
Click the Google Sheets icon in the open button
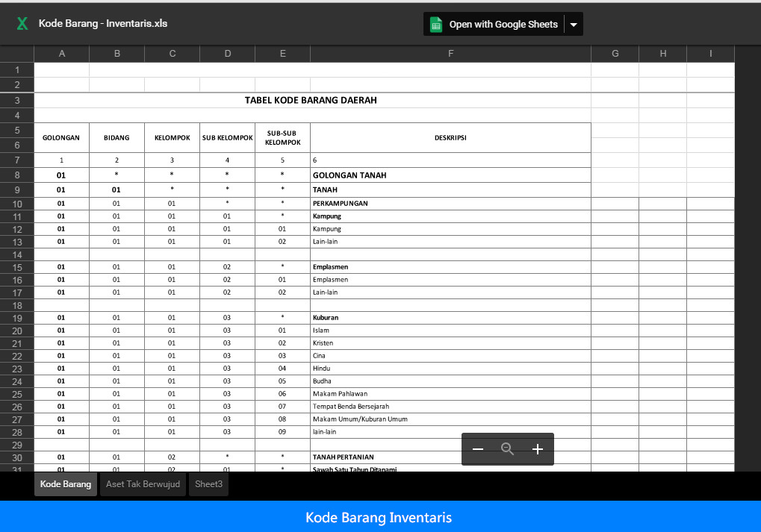436,24
